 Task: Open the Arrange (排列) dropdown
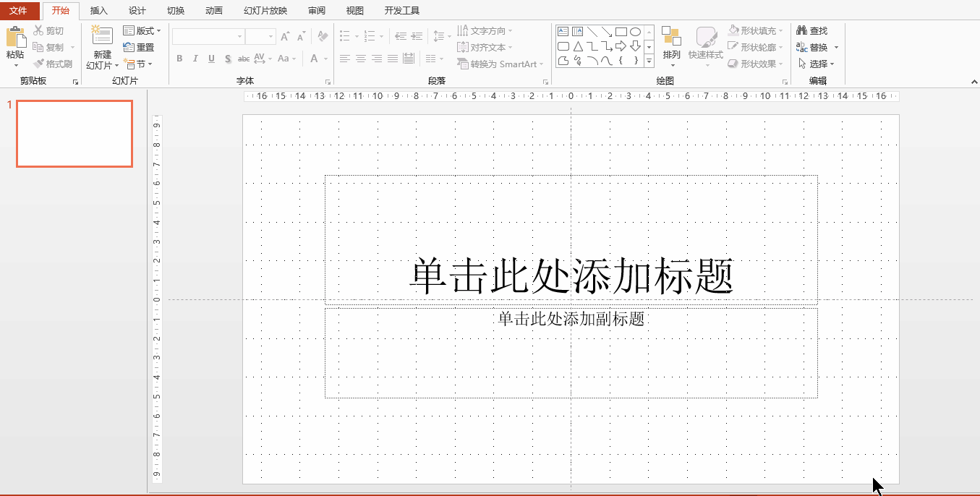[x=672, y=46]
